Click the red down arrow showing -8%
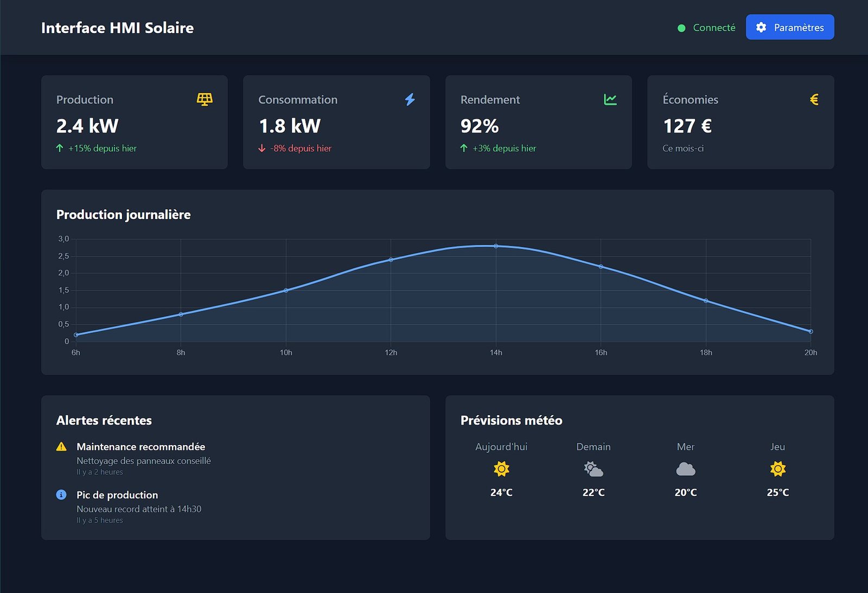Screen dimensions: 868x593 coord(262,148)
